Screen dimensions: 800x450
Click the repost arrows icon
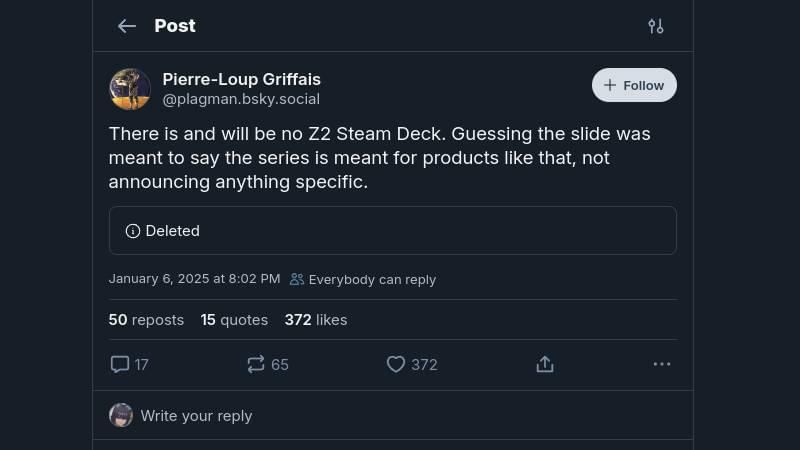click(256, 364)
